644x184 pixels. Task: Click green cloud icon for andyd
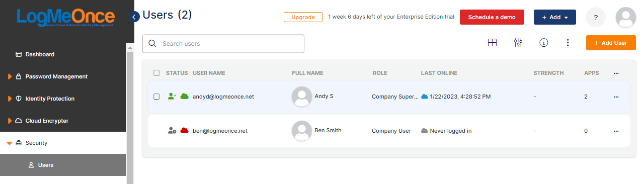pyautogui.click(x=184, y=96)
